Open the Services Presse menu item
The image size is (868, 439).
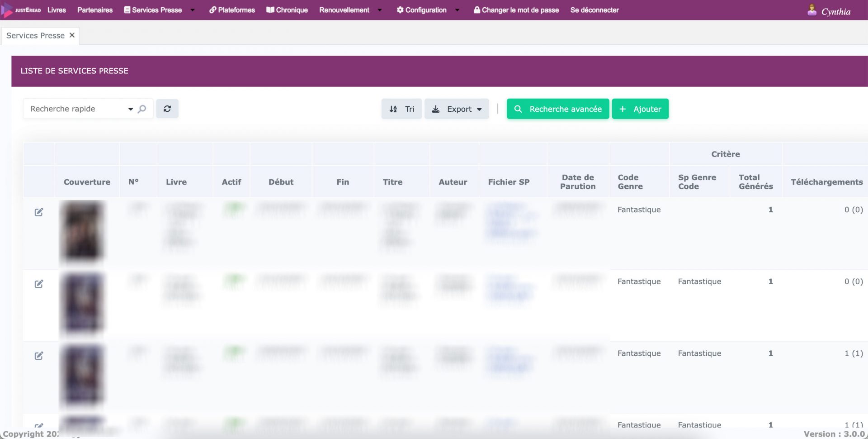pyautogui.click(x=153, y=10)
